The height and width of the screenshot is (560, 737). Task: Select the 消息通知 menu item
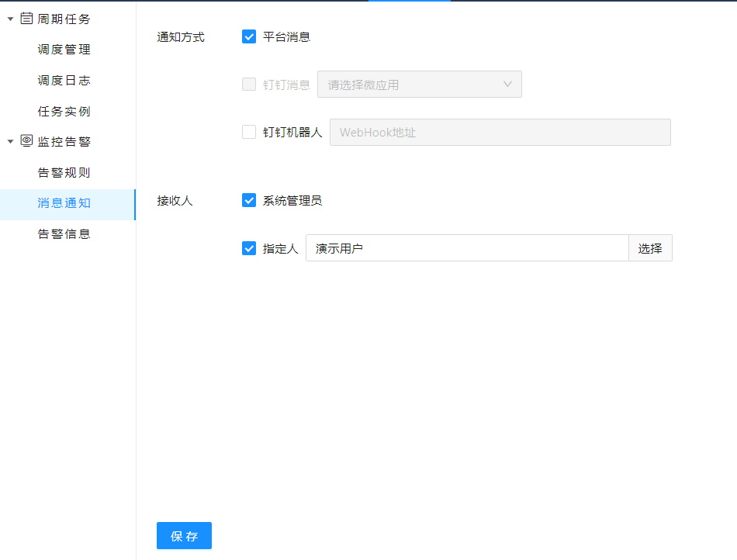point(64,203)
